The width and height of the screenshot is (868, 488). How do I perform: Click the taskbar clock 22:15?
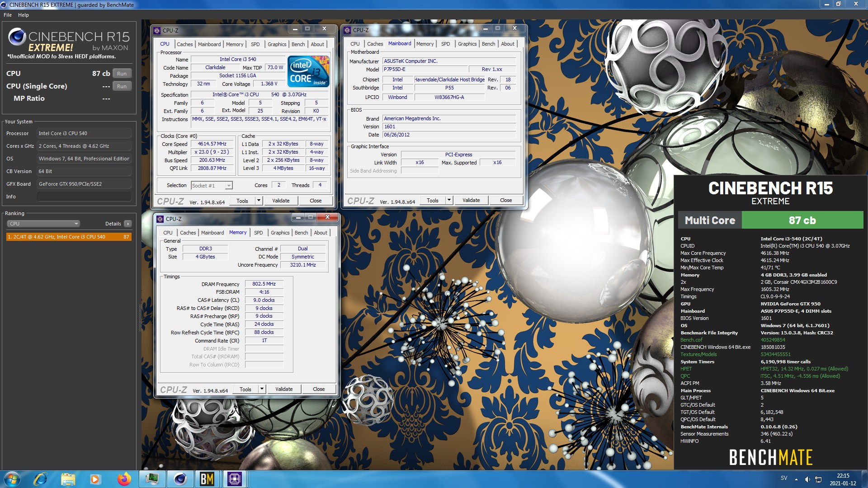click(x=843, y=476)
